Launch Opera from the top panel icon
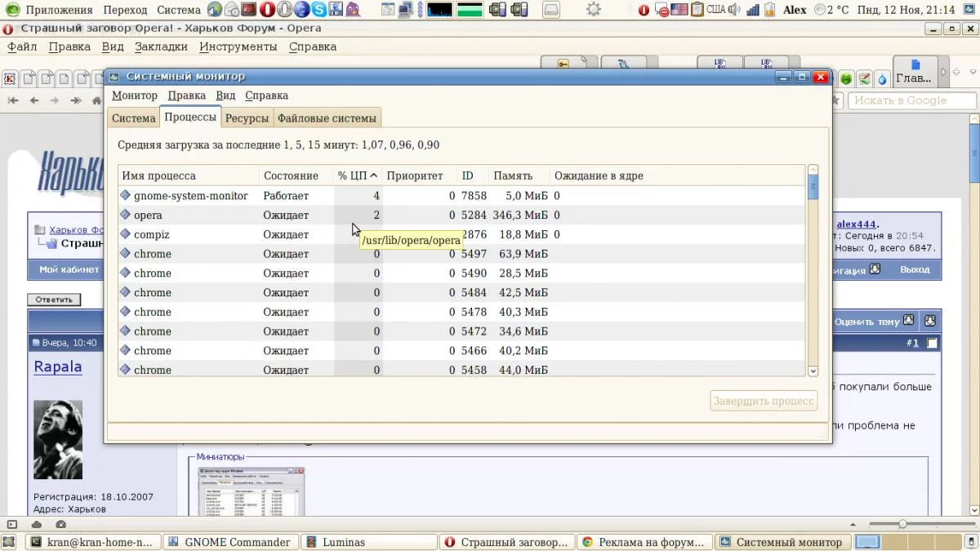This screenshot has width=980, height=551. point(266,10)
